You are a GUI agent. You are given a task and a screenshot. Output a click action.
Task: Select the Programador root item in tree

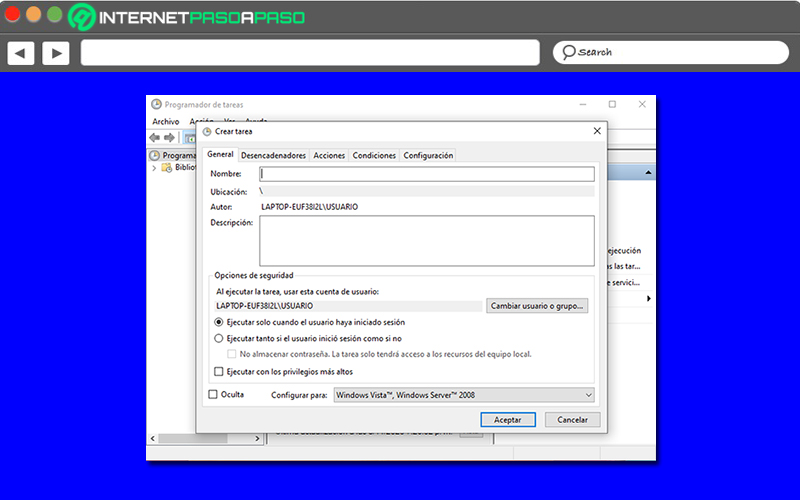pos(173,155)
